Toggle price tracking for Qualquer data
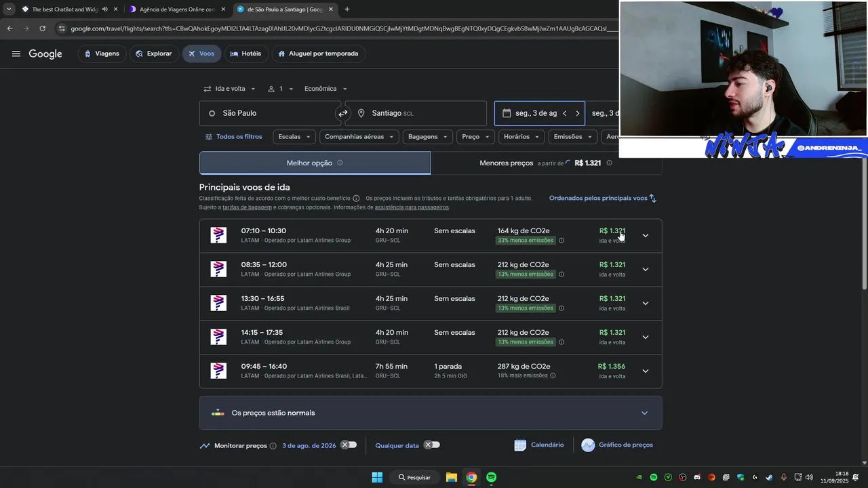The width and height of the screenshot is (868, 488). pyautogui.click(x=432, y=445)
